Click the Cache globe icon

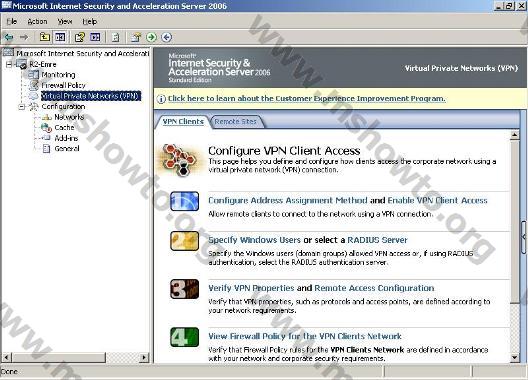[x=46, y=128]
